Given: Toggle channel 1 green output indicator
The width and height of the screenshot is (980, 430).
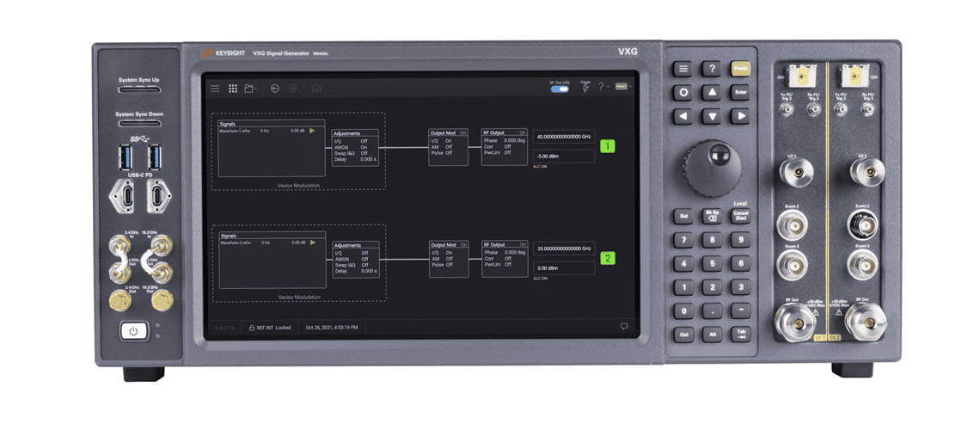Looking at the screenshot, I should 608,146.
